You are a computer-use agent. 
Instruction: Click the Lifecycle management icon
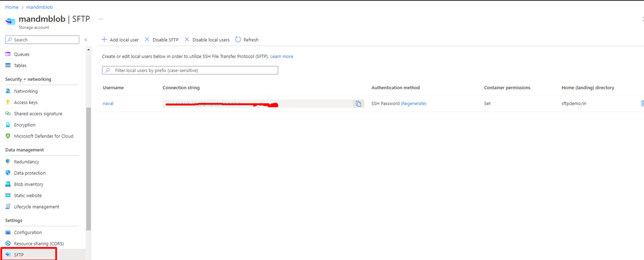tap(8, 207)
